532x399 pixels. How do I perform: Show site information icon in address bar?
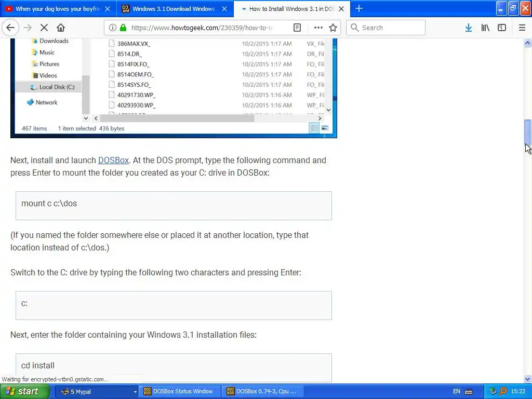(x=112, y=28)
